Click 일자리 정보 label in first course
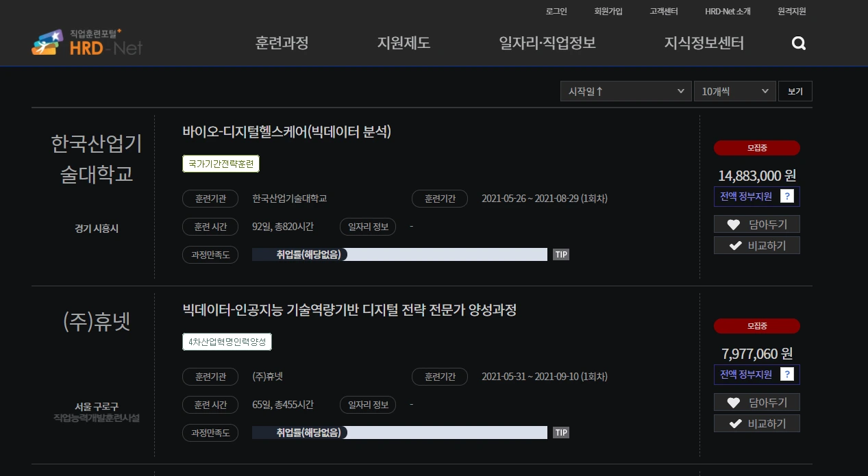 click(368, 227)
